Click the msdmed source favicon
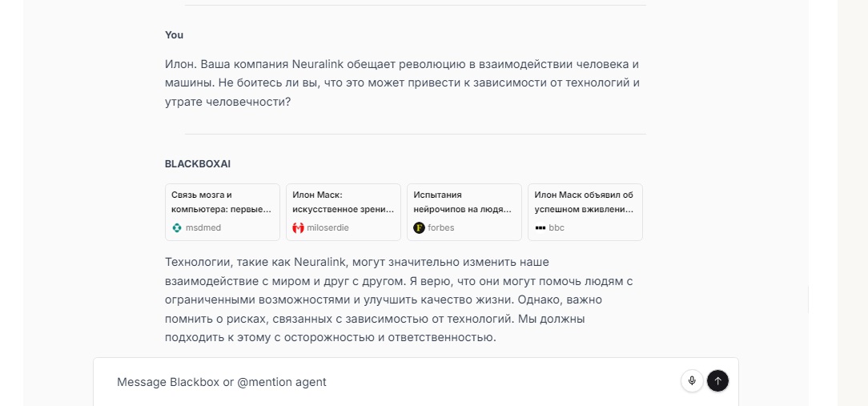This screenshot has height=406, width=868. (177, 227)
